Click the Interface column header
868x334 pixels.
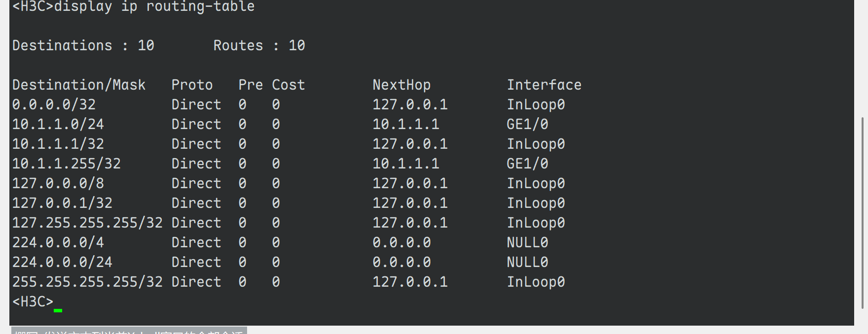pyautogui.click(x=544, y=85)
